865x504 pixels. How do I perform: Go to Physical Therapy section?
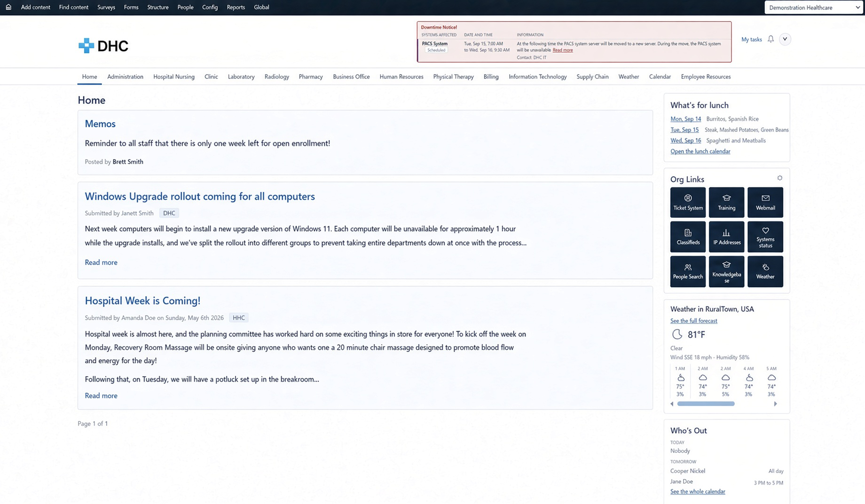tap(453, 77)
